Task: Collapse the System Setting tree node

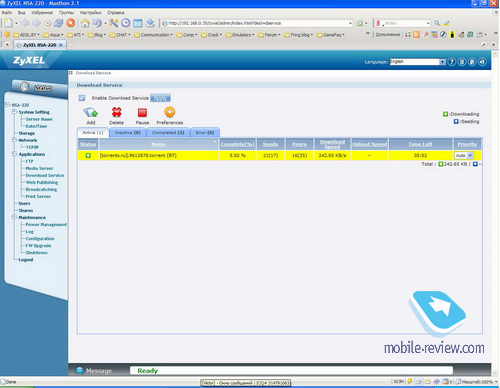Action: coord(14,112)
